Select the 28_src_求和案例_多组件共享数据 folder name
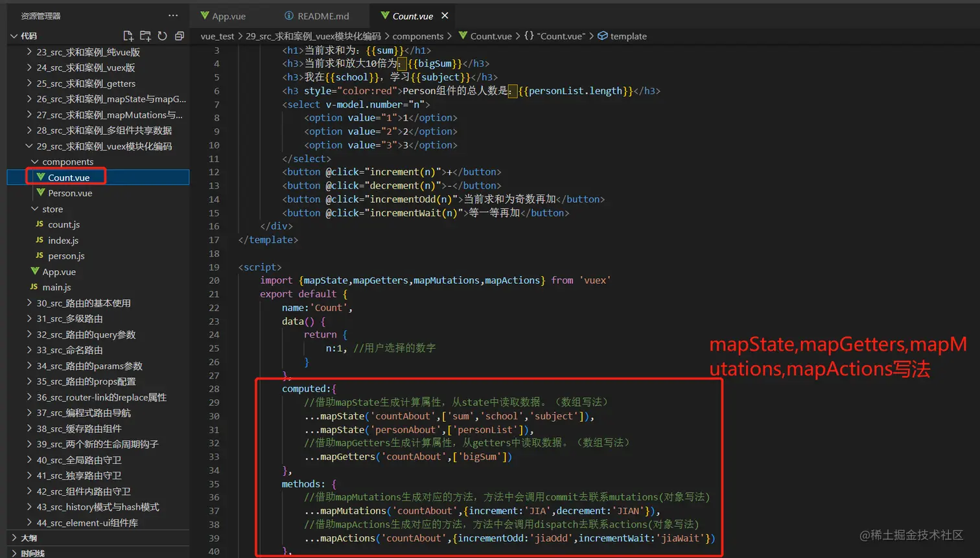The width and height of the screenshot is (980, 558). 104,130
